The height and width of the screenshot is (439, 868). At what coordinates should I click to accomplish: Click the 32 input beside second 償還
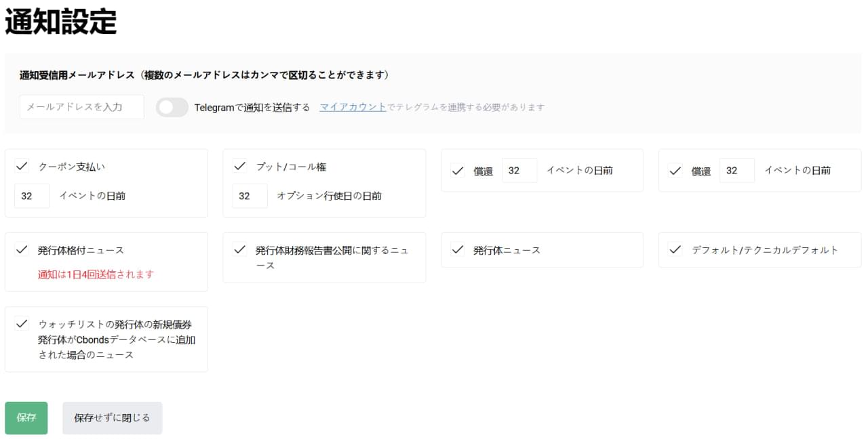click(x=736, y=170)
